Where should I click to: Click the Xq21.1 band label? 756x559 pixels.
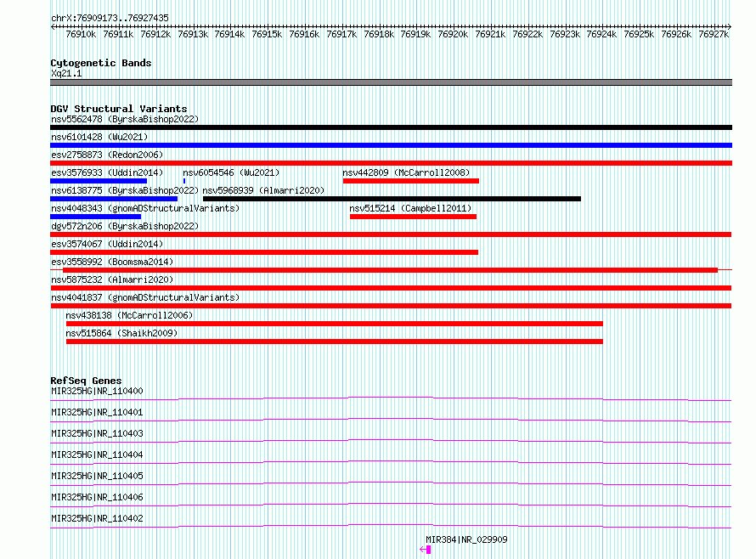(66, 73)
